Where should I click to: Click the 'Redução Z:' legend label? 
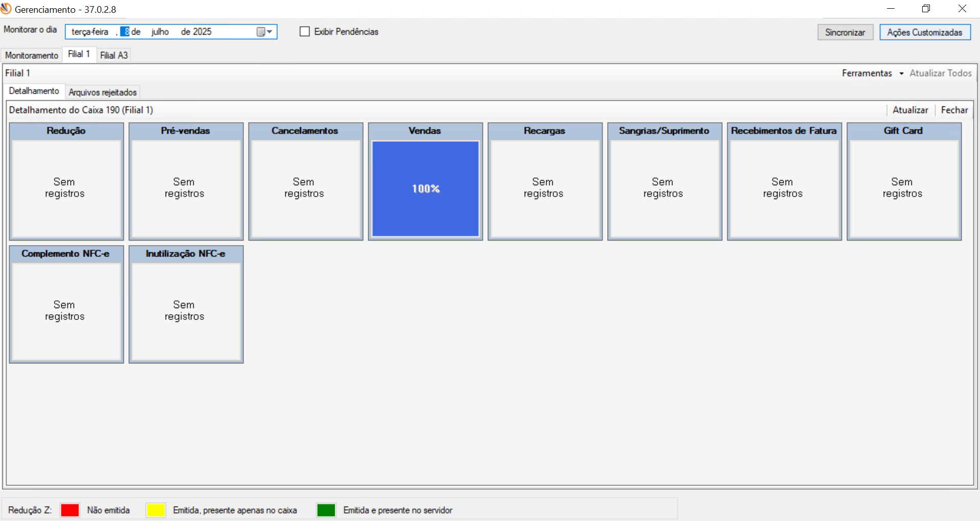point(30,510)
